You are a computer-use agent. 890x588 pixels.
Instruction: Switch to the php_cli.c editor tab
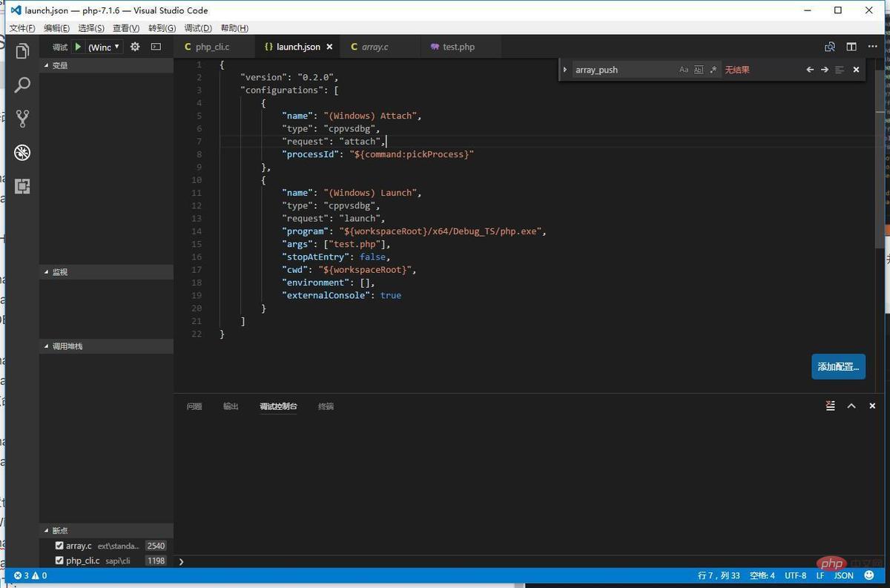[x=214, y=47]
